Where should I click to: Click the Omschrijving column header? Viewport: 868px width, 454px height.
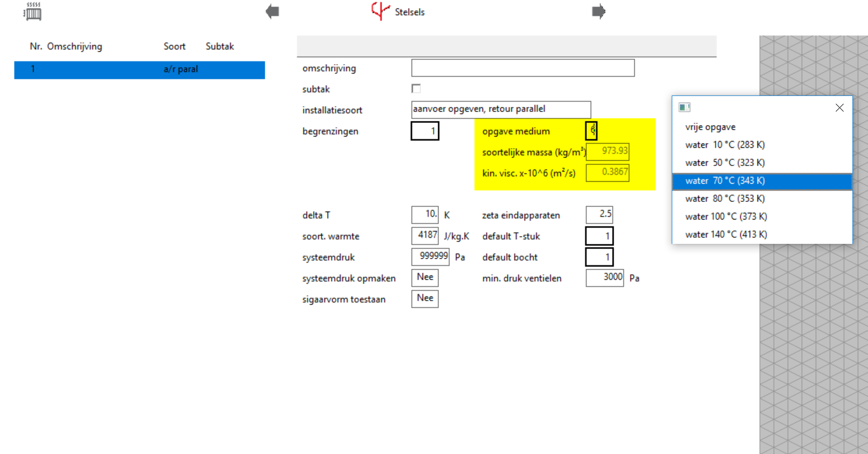coord(74,47)
